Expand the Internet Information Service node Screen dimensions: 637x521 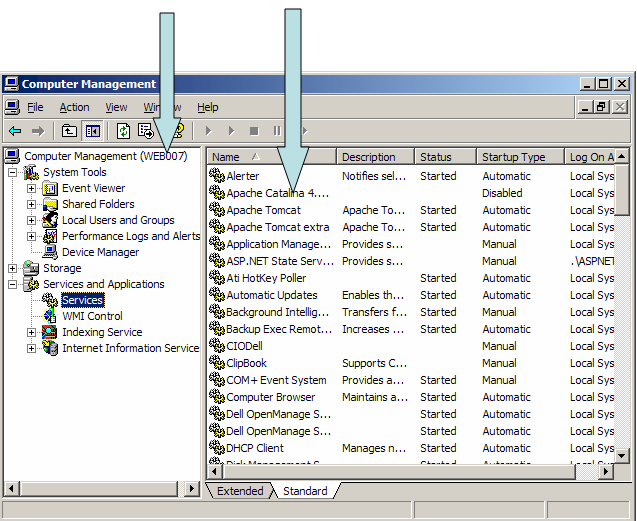coord(31,348)
